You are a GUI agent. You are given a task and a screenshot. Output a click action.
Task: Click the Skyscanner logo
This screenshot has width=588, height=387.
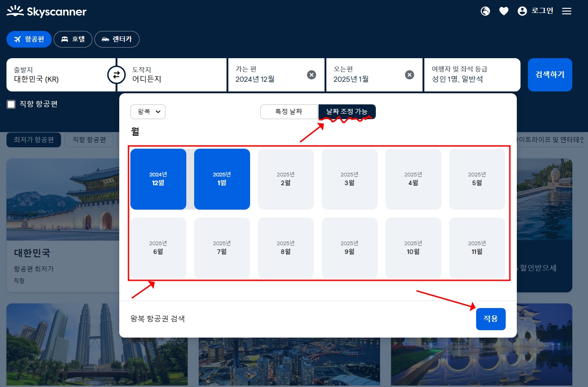point(46,11)
